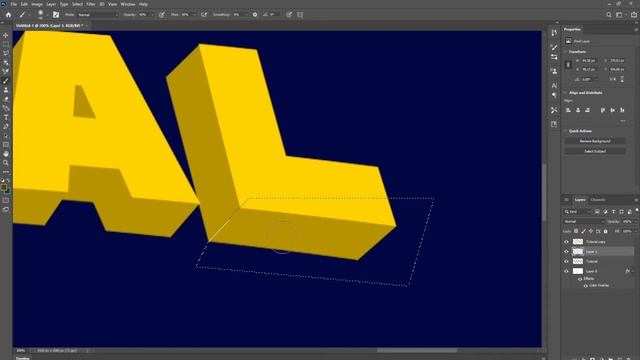Screen dimensions: 640x360
Task: Switch to the Channels tab
Action: click(598, 200)
